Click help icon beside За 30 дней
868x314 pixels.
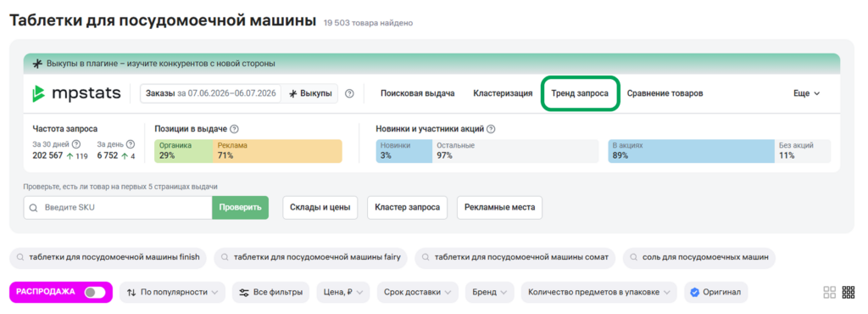[x=76, y=144]
